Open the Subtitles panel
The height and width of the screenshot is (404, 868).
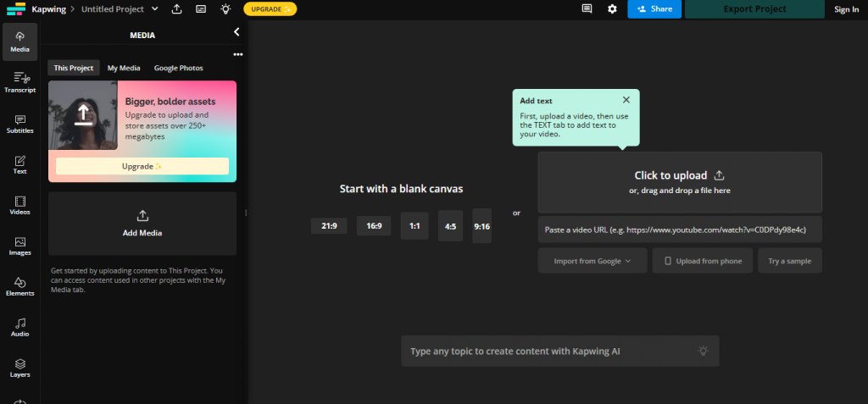pyautogui.click(x=19, y=124)
